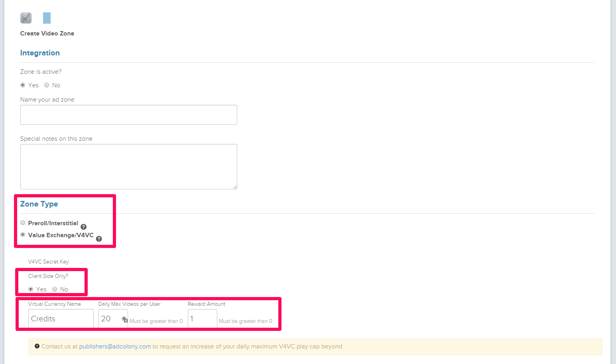
Task: Open help tooltip for Value Exchange/V4VC
Action: 99,239
